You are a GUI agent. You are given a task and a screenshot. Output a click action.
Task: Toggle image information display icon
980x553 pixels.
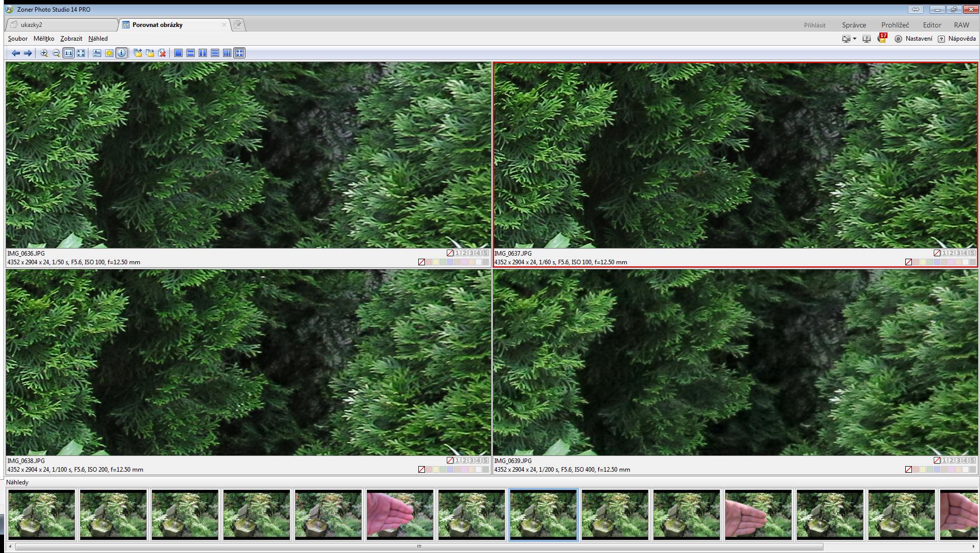click(x=121, y=53)
